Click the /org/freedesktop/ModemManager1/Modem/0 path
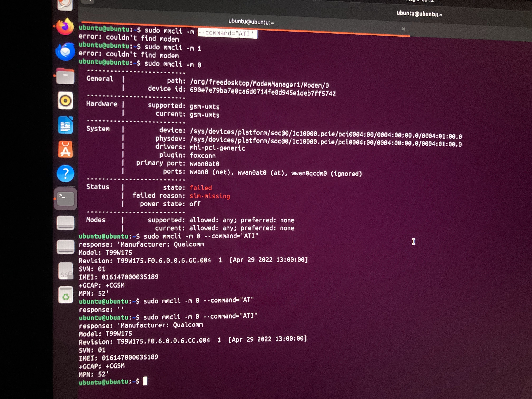This screenshot has height=399, width=532. [259, 84]
